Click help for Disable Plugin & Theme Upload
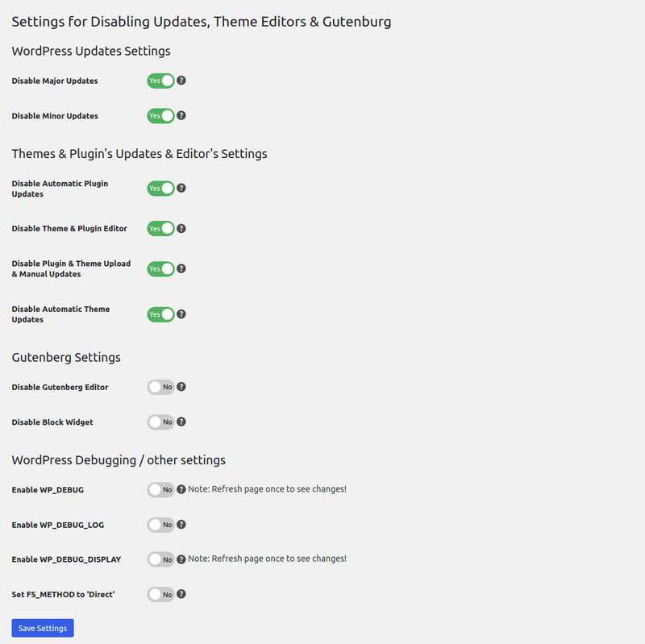645x644 pixels. click(x=181, y=268)
